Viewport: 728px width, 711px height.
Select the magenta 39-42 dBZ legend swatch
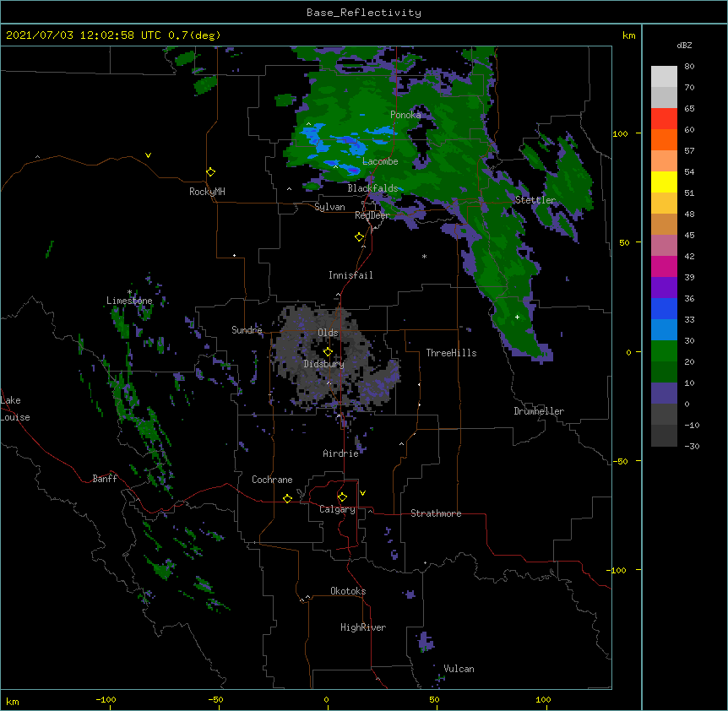pyautogui.click(x=664, y=267)
